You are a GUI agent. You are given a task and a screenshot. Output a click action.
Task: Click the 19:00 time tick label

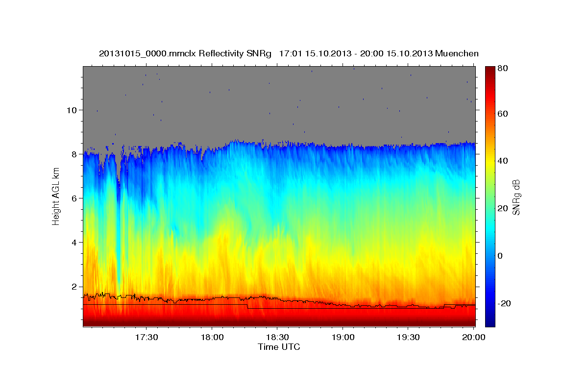(343, 338)
